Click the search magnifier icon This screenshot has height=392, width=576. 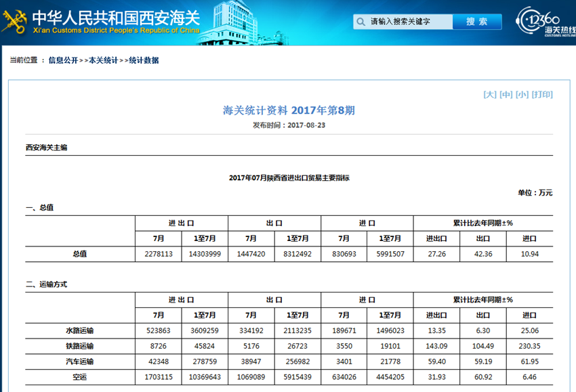(x=361, y=22)
